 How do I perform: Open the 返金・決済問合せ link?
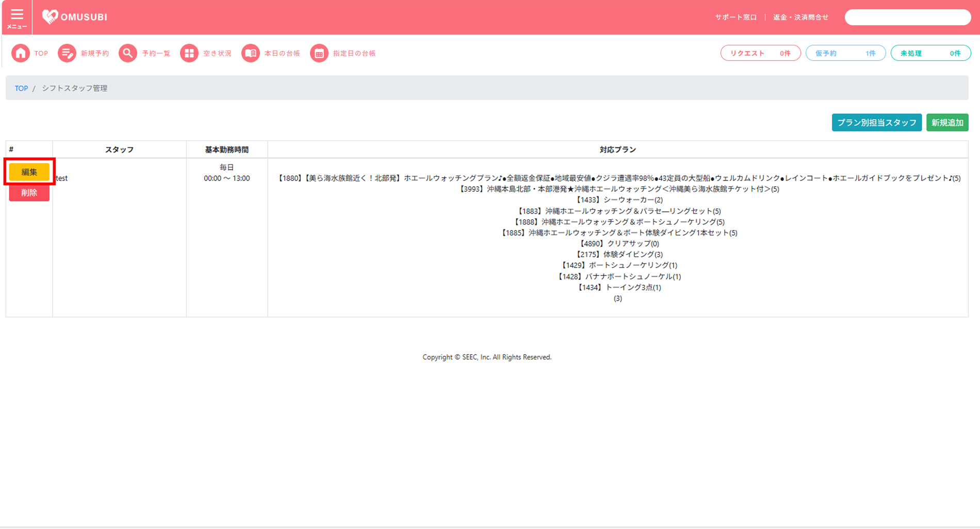click(801, 18)
